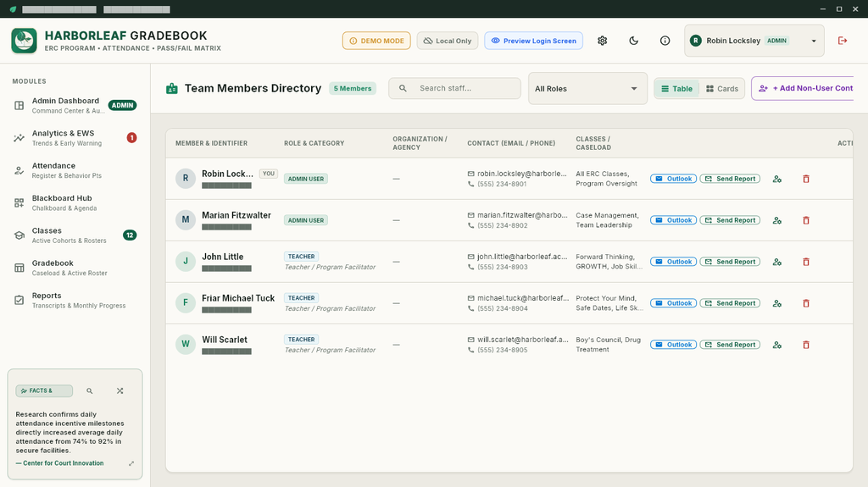Viewport: 868px width, 487px height.
Task: Toggle dark mode moon icon
Action: (634, 41)
